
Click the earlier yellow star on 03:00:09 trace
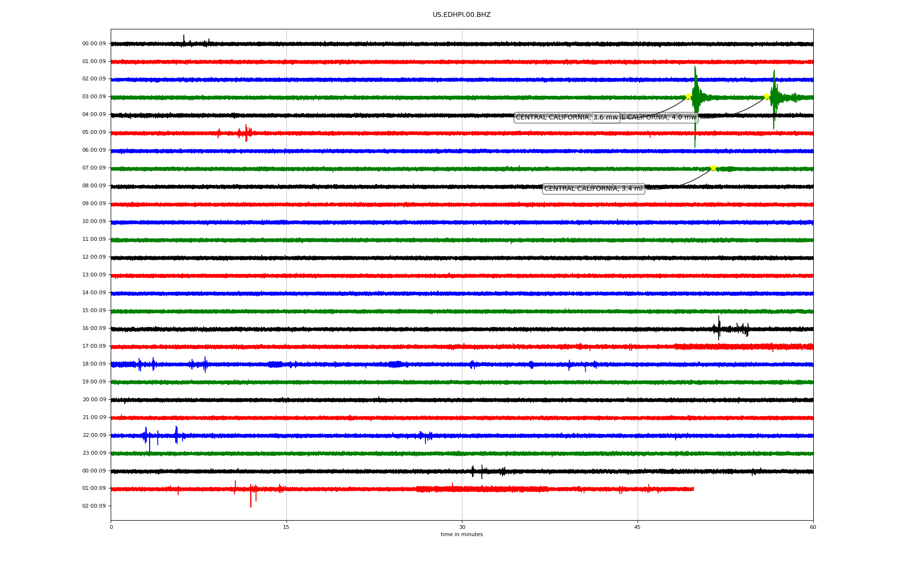tap(688, 96)
